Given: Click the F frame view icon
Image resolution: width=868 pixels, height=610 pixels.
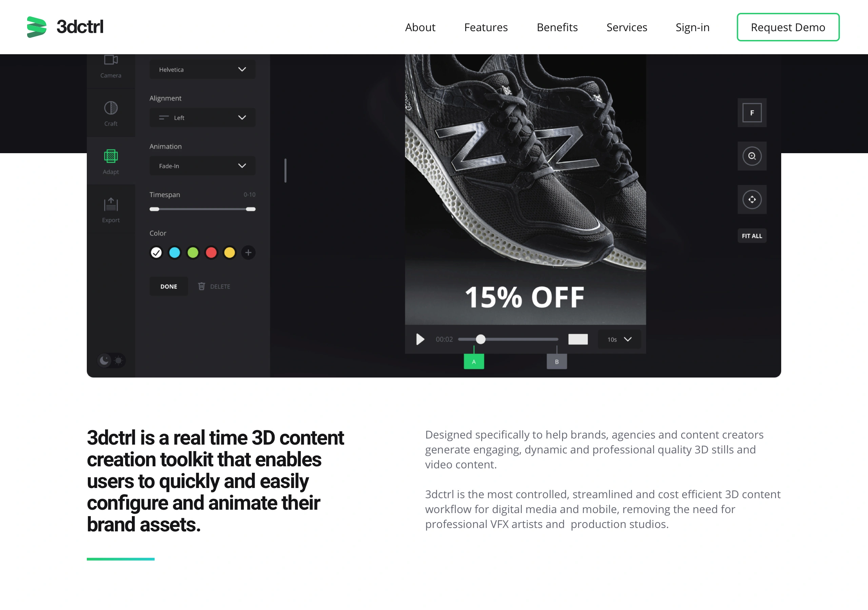Looking at the screenshot, I should (752, 113).
